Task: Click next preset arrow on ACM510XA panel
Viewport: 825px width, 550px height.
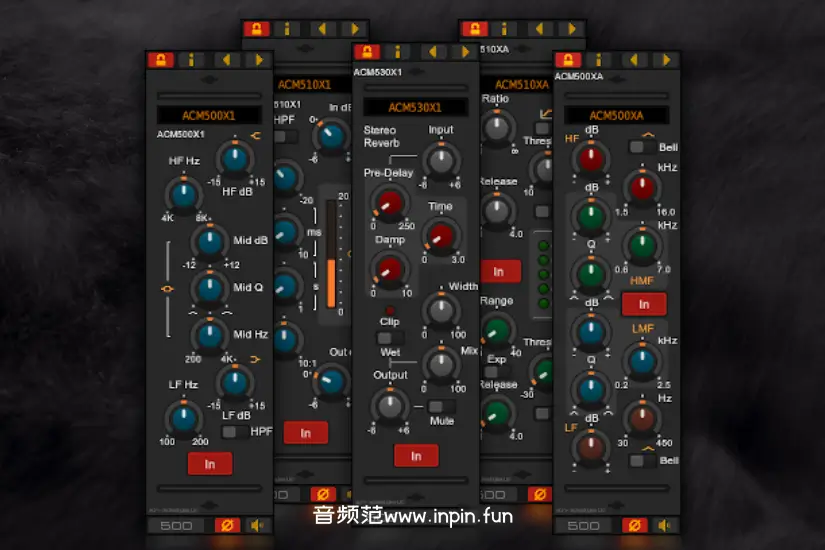Action: pyautogui.click(x=571, y=29)
